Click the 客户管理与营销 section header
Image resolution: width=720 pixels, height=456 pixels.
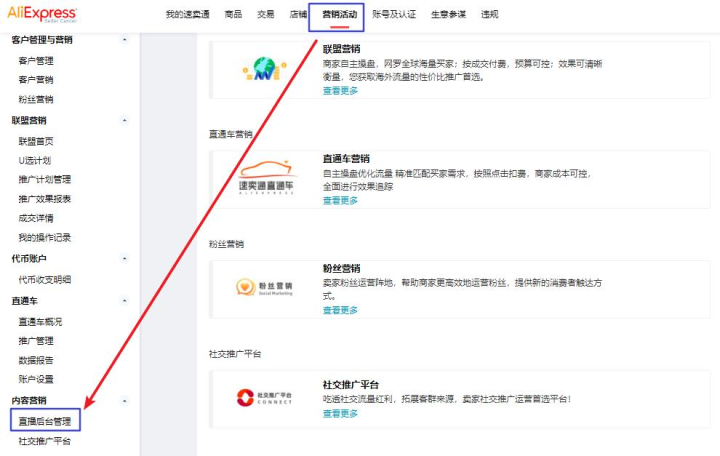[42, 40]
